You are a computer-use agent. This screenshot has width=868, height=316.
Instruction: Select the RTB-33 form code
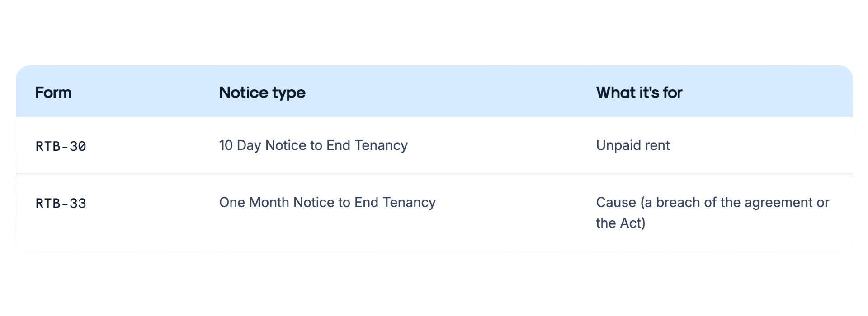click(x=61, y=203)
